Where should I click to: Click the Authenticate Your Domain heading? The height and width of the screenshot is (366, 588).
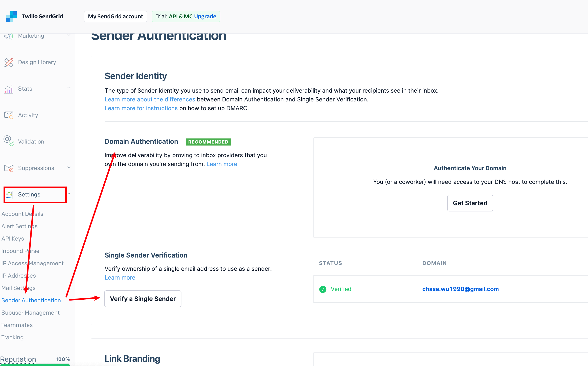point(470,168)
